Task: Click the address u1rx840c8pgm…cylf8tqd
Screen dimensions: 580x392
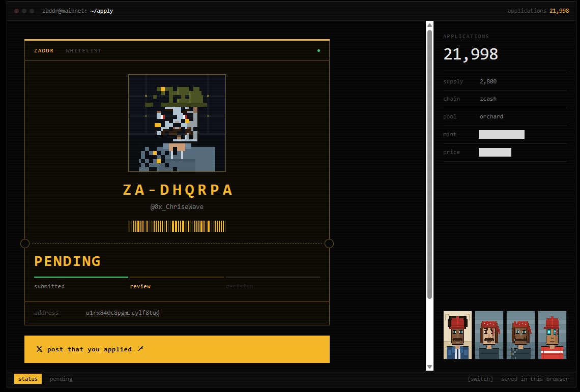Action: (123, 313)
